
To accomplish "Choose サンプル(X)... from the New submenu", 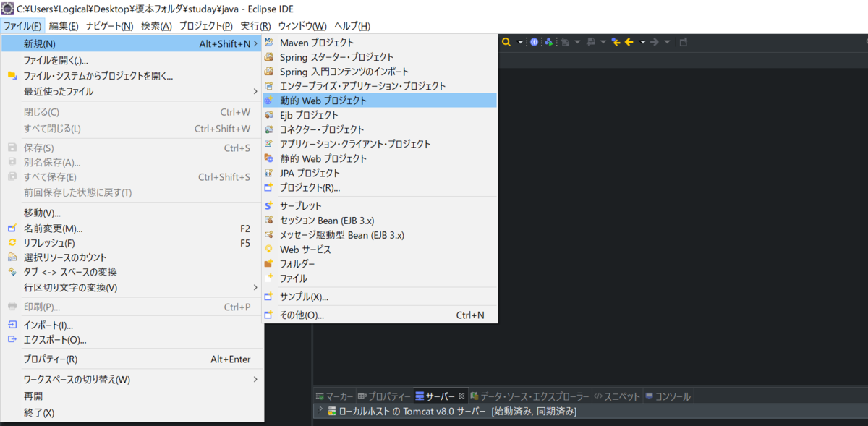I will 380,297.
